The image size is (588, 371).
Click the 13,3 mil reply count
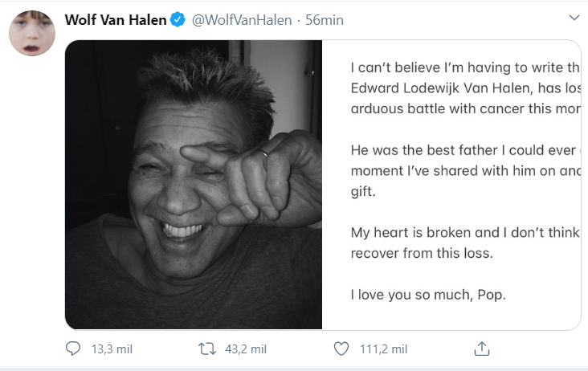111,349
